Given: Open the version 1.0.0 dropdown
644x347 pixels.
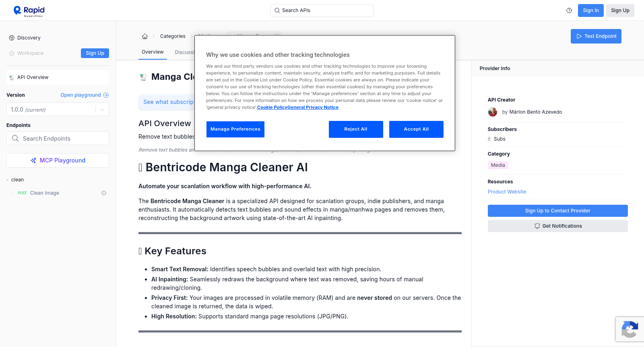Looking at the screenshot, I should pos(58,109).
